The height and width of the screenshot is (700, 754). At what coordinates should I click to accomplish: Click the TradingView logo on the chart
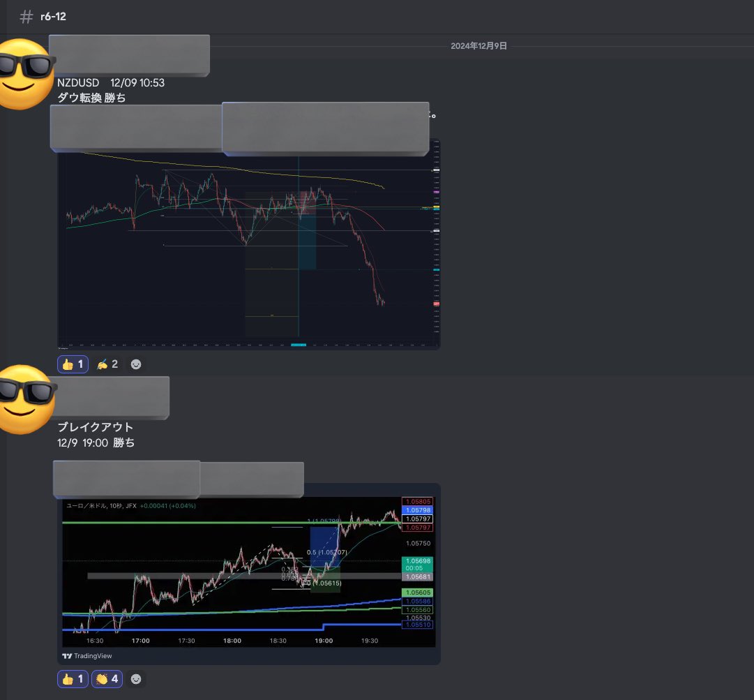coord(87,656)
